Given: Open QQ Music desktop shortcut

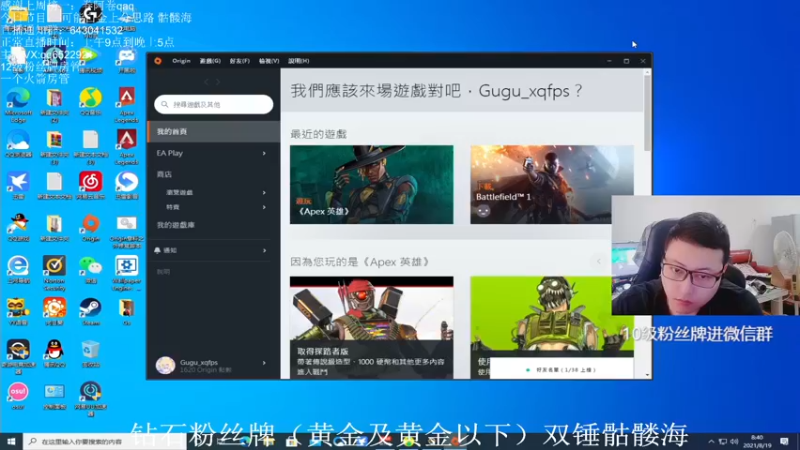Looking at the screenshot, I should tap(90, 104).
